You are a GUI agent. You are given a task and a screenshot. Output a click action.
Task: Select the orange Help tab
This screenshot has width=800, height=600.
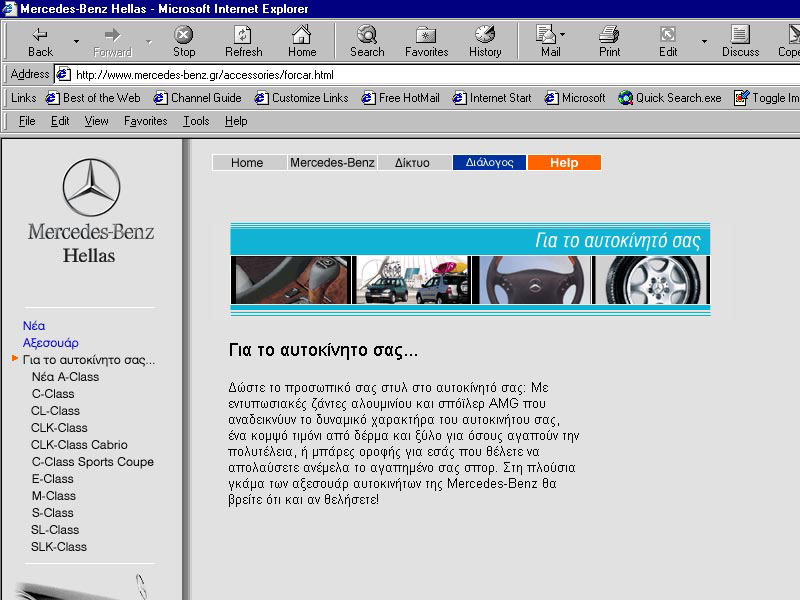(564, 163)
